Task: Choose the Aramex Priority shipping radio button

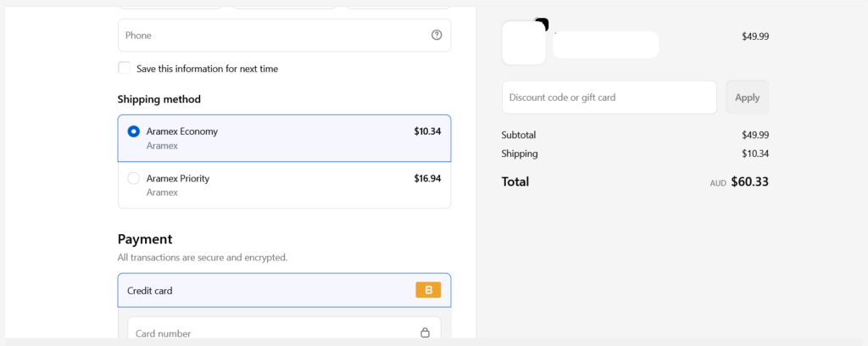Action: tap(133, 178)
